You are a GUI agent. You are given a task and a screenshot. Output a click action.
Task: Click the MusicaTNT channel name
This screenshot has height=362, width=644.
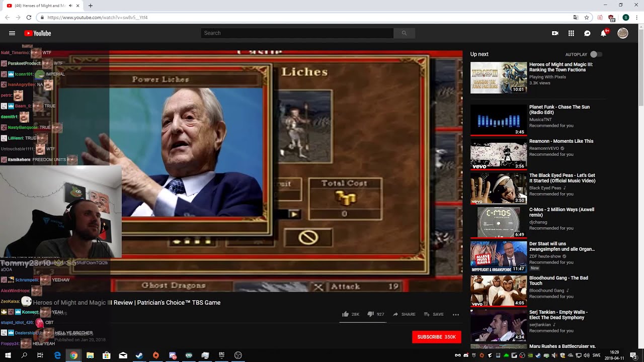click(x=540, y=120)
